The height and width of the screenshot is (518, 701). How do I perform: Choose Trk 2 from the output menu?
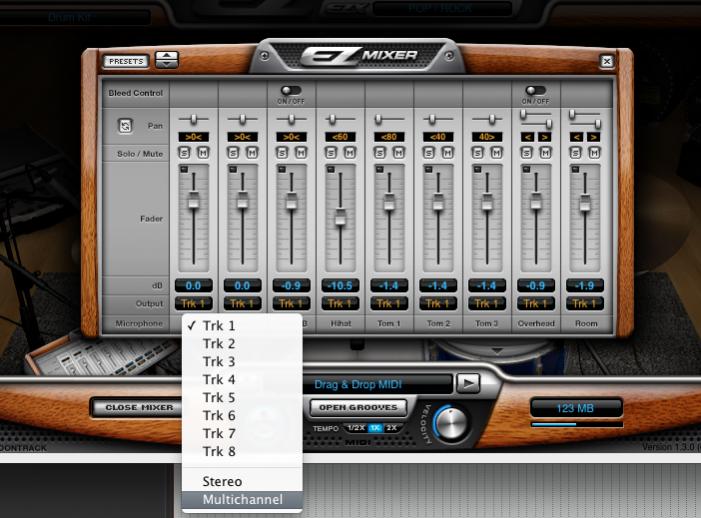[242, 344]
